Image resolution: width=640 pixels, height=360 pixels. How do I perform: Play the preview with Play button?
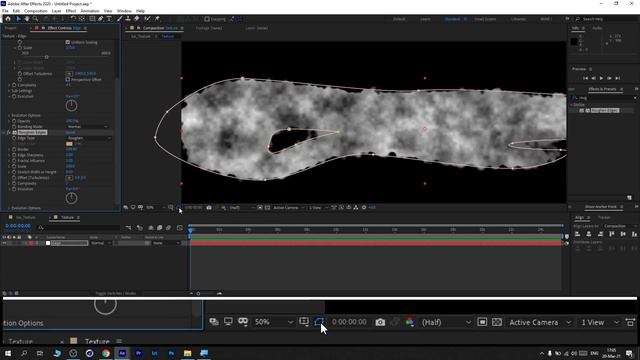tap(601, 78)
